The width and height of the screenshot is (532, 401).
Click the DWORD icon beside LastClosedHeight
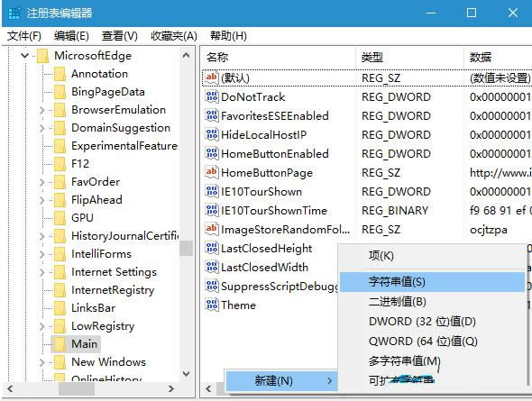tap(211, 248)
